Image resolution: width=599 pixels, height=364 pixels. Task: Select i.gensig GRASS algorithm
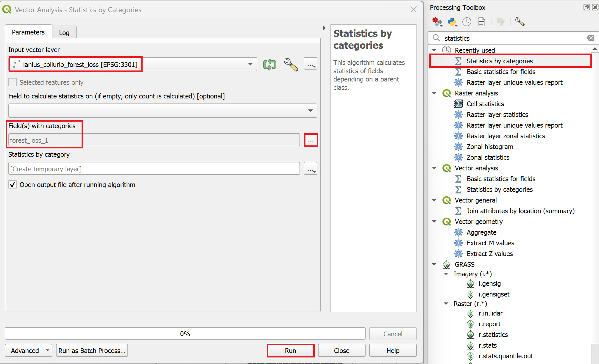(x=489, y=283)
